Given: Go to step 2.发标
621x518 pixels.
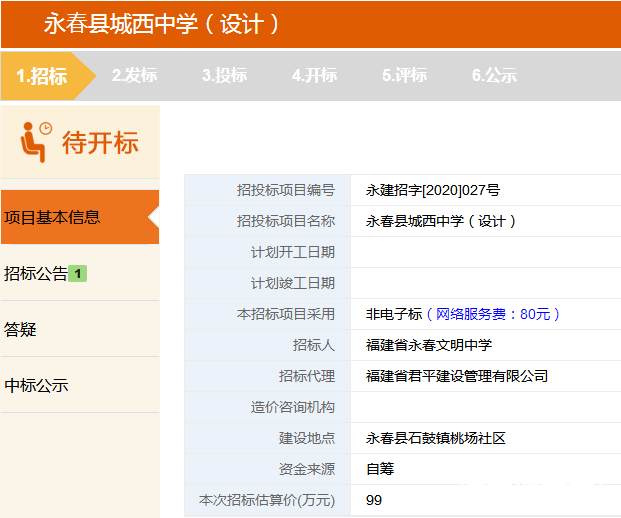Looking at the screenshot, I should pyautogui.click(x=135, y=75).
